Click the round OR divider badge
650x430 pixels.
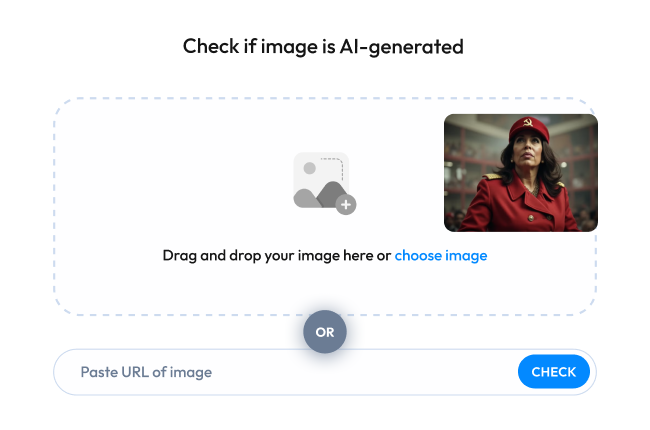click(325, 332)
